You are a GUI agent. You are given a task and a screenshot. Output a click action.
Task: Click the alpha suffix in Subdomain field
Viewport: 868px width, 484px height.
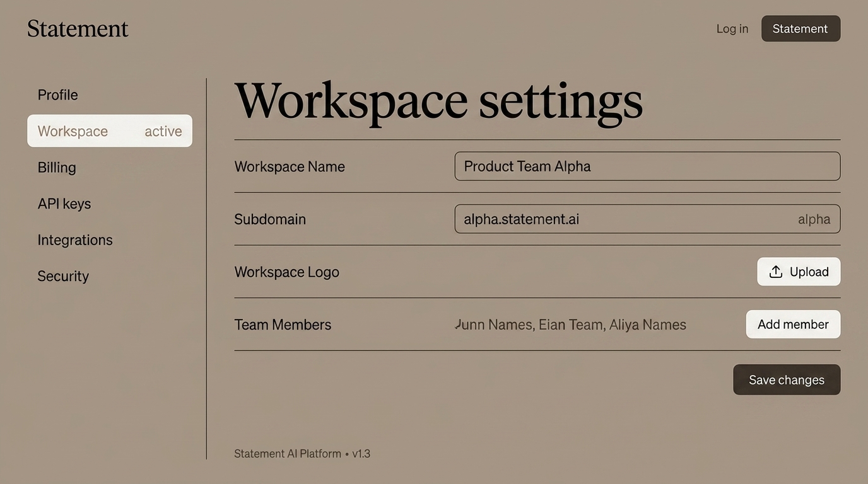click(814, 219)
